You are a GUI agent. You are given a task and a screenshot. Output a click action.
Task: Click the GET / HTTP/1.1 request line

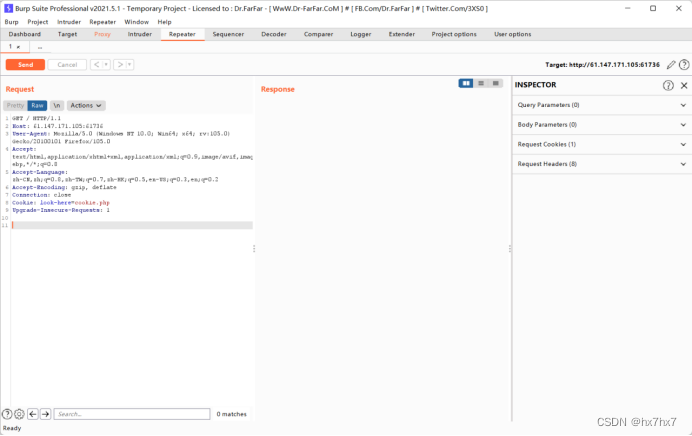37,118
